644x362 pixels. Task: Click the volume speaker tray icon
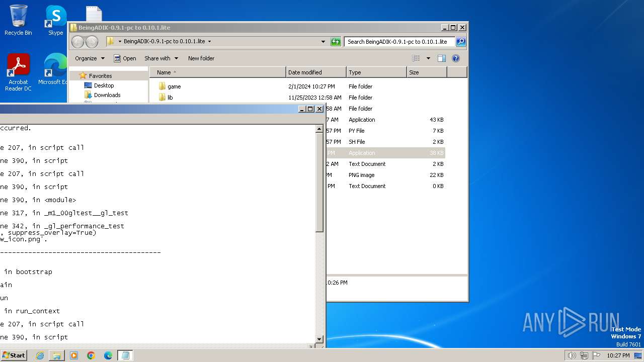572,355
